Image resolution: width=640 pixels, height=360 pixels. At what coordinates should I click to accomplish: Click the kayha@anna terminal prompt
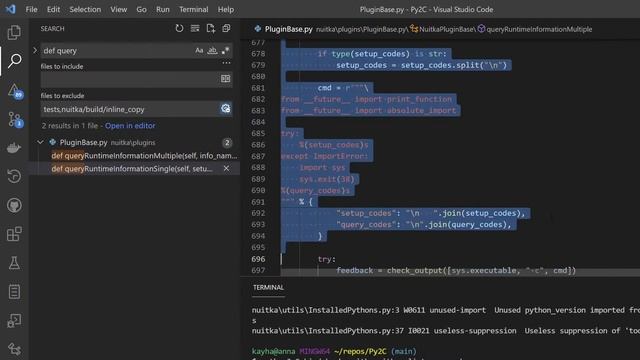pyautogui.click(x=273, y=351)
